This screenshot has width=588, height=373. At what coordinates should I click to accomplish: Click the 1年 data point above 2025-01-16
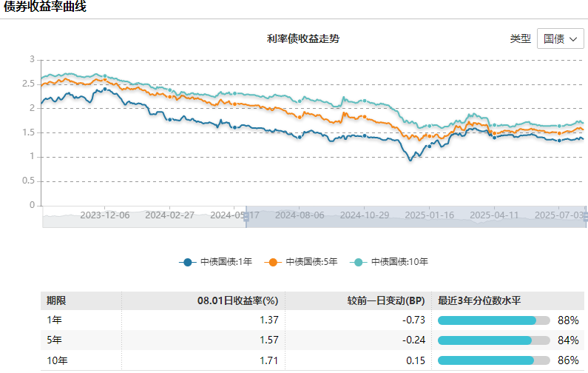pos(430,147)
